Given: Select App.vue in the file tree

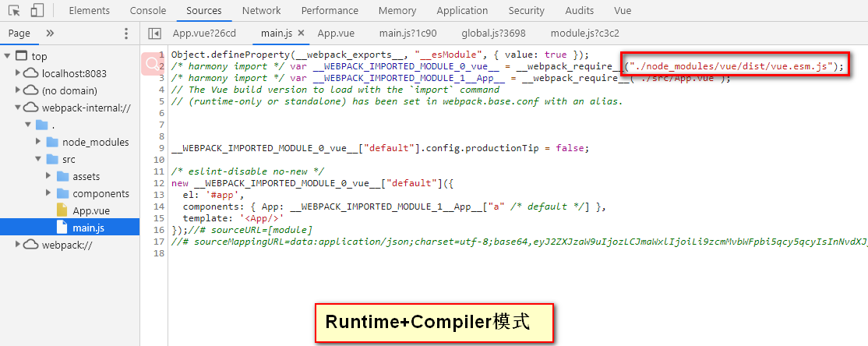Looking at the screenshot, I should (70, 210).
